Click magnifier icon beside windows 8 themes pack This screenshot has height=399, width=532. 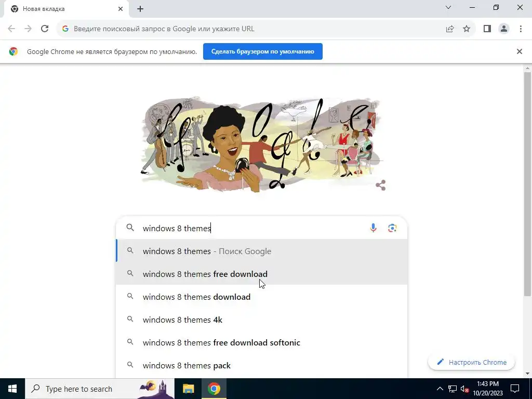130,365
